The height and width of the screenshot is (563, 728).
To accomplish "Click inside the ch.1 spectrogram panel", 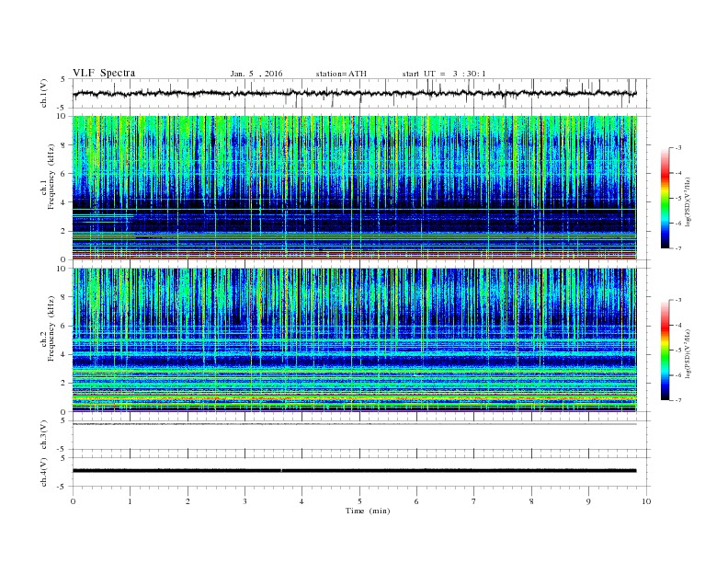I will 355,188.
